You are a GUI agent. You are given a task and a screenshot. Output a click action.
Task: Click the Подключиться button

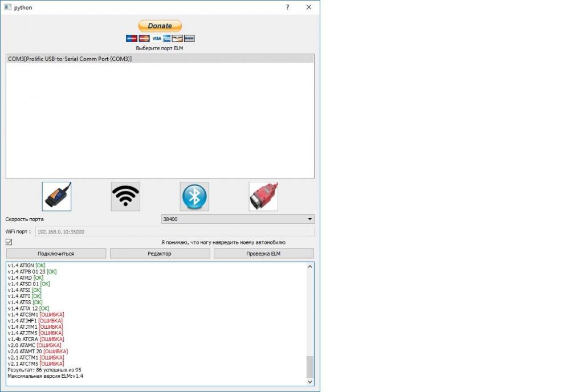point(56,254)
